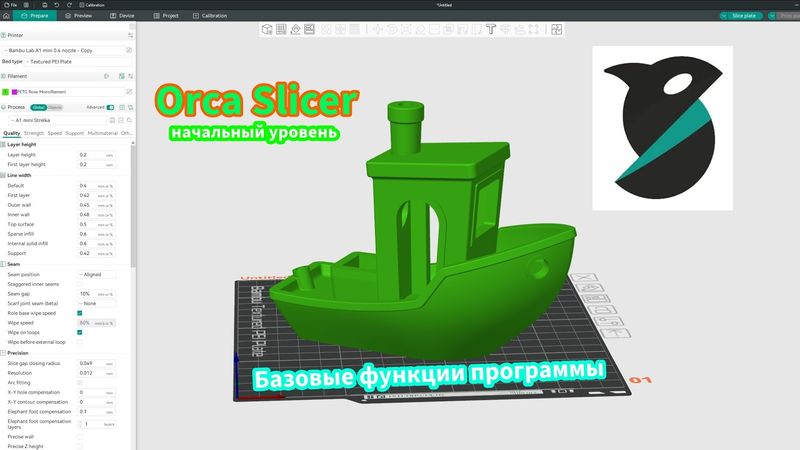Click the Precision section header icon
This screenshot has width=800, height=450.
click(3, 353)
